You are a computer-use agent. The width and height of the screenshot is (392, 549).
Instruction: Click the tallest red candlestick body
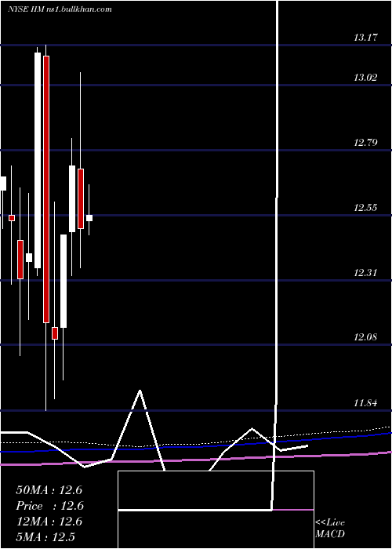46,189
